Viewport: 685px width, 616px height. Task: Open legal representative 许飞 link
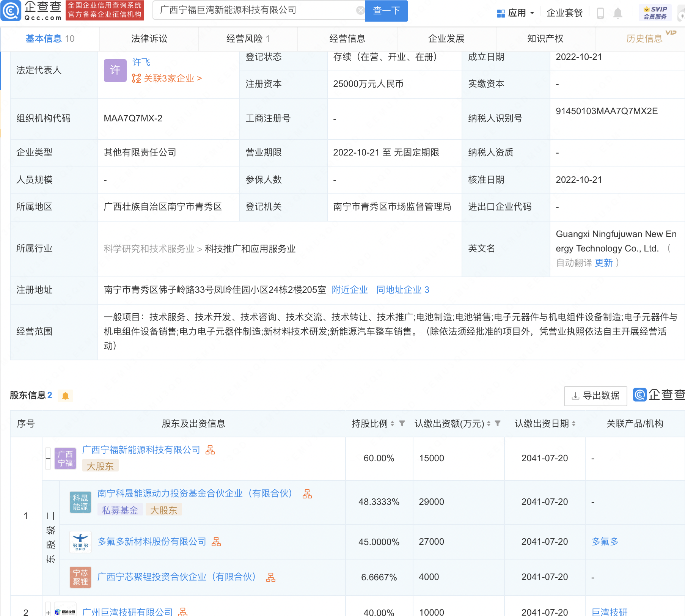pyautogui.click(x=141, y=62)
